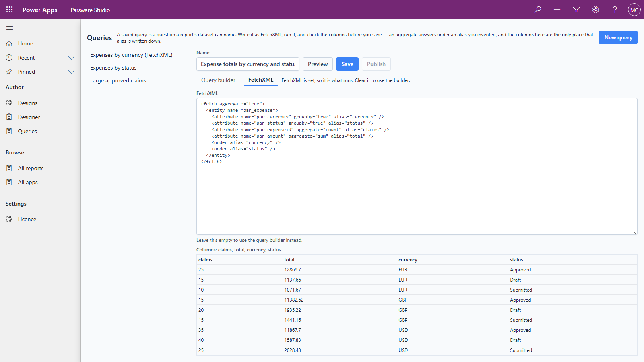Expand the Pinned chevron

pos(71,72)
